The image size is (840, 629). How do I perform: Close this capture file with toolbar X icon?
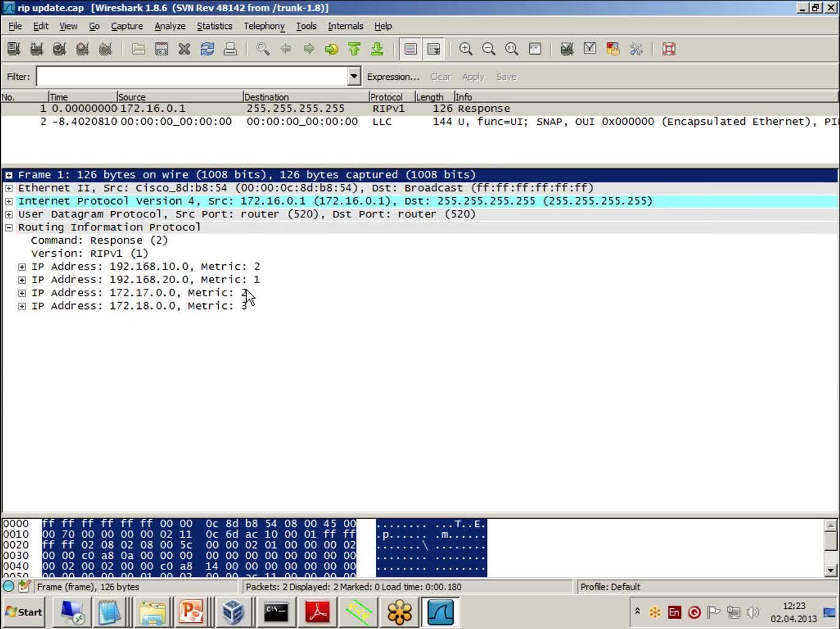click(x=184, y=49)
